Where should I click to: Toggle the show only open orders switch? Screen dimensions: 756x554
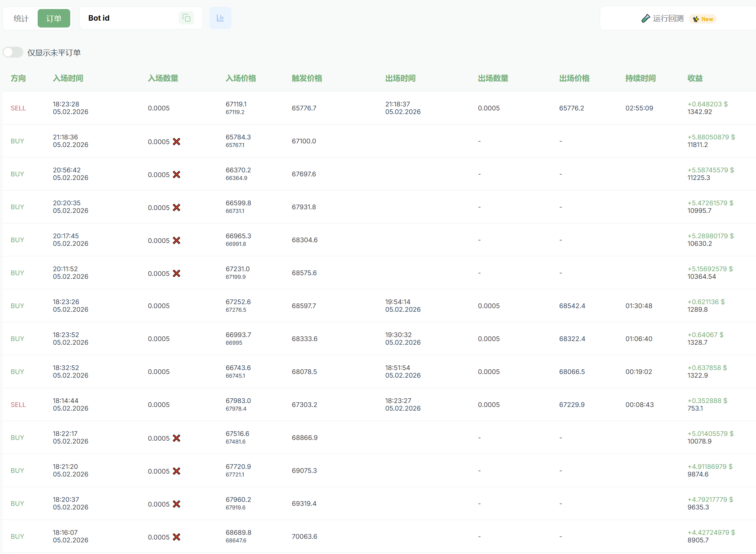[x=13, y=53]
